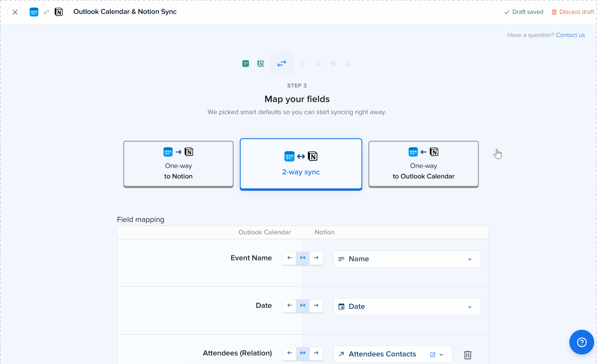Open the Contact us link
Screen dimensions: 597x364
click(x=570, y=35)
